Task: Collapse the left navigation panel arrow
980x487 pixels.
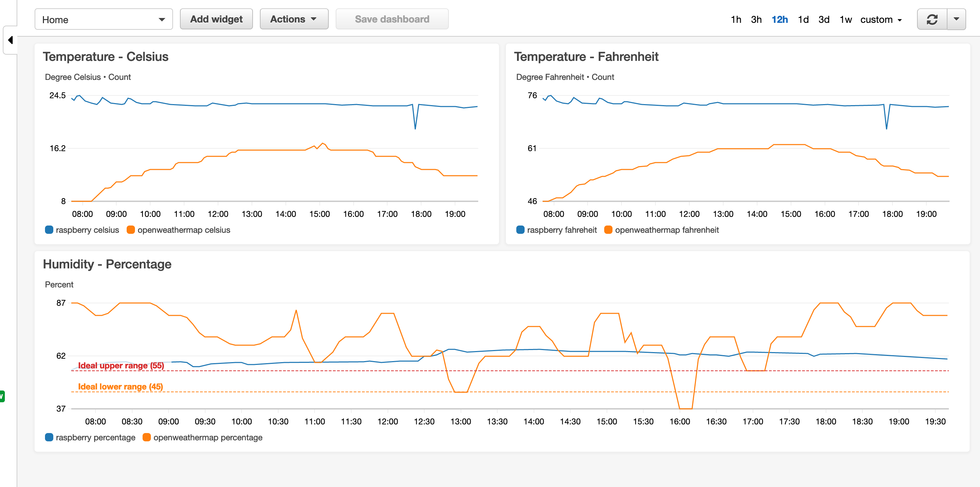Action: point(11,40)
